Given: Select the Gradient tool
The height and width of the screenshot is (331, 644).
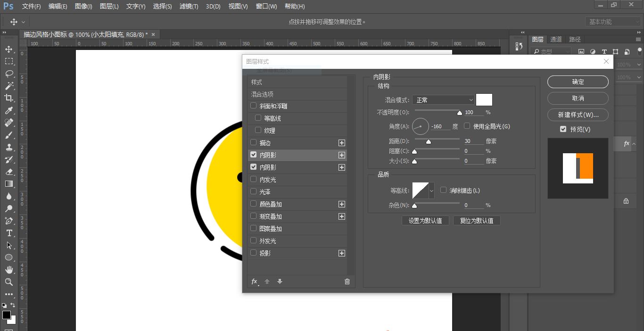Looking at the screenshot, I should click(9, 184).
